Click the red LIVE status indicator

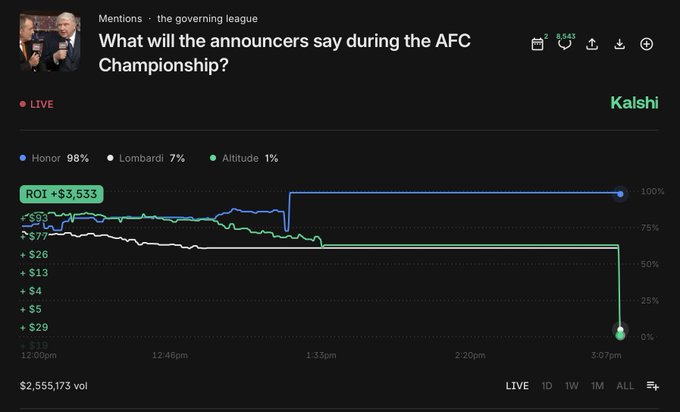coord(36,103)
